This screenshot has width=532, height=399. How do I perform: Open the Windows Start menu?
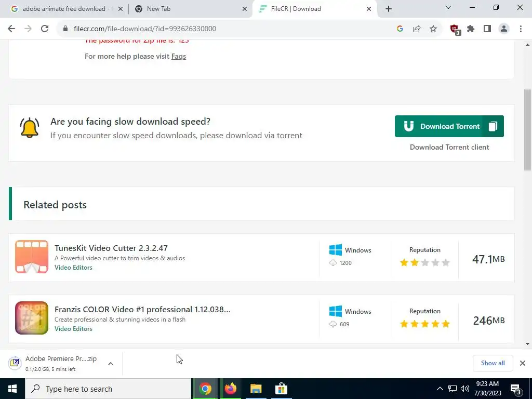[x=12, y=389]
